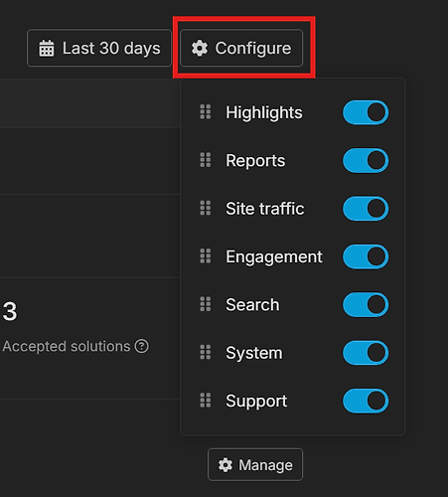Select the Engagement label in the list

pyautogui.click(x=274, y=256)
